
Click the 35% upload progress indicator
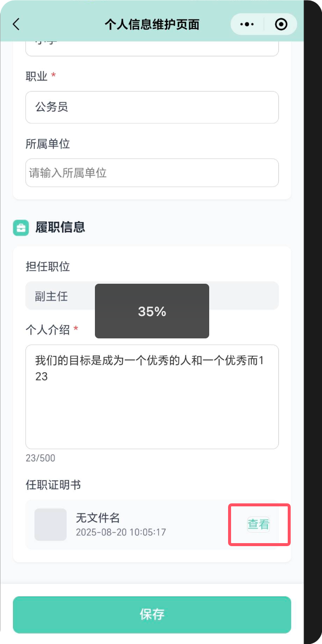pos(152,311)
